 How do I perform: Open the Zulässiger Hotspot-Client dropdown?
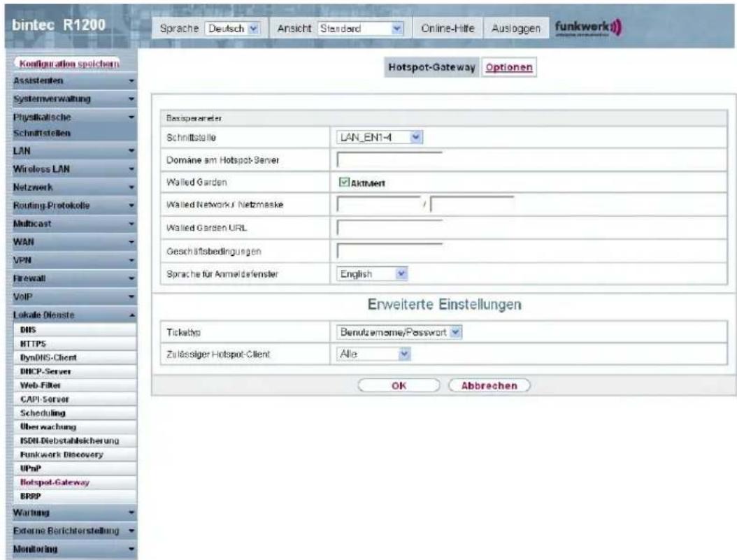[x=373, y=354]
